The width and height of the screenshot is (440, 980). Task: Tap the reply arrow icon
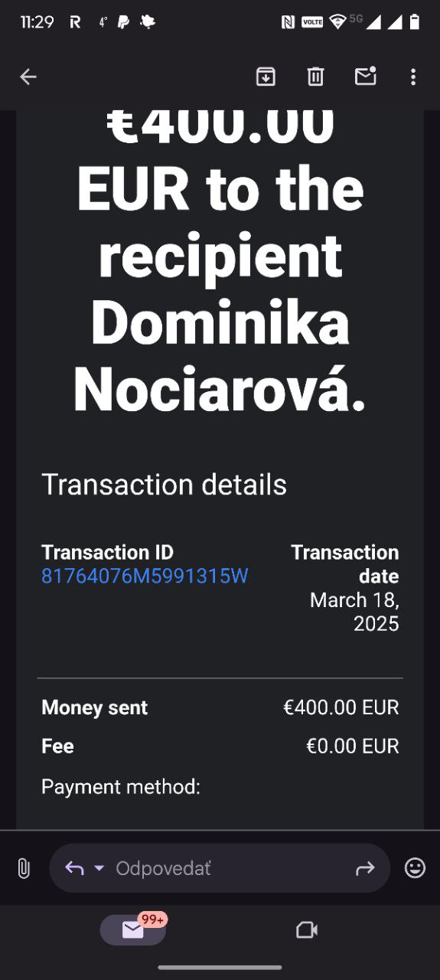click(74, 867)
